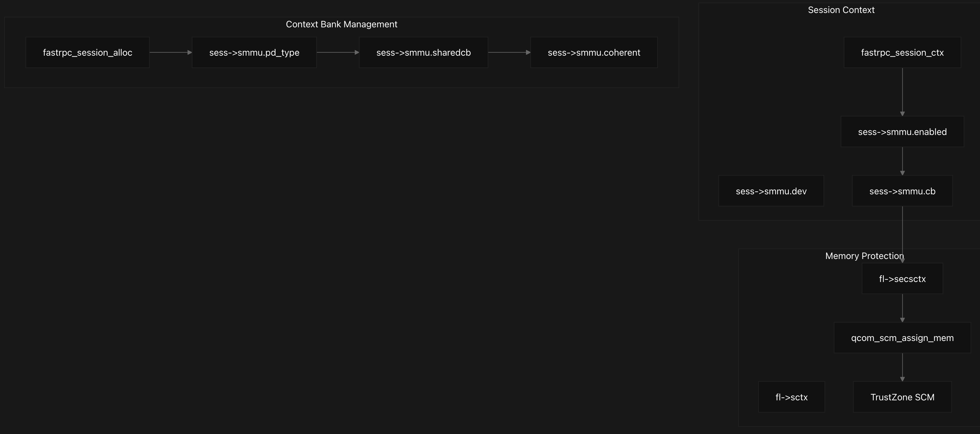The image size is (980, 434).
Task: Select the sess->smmu.sharedcb box
Action: pos(423,53)
